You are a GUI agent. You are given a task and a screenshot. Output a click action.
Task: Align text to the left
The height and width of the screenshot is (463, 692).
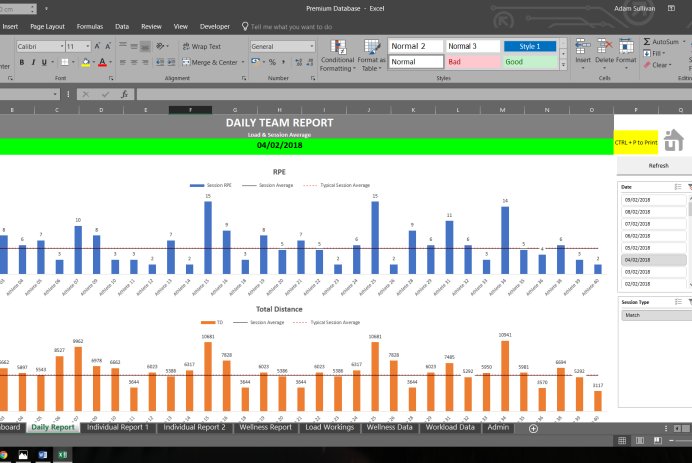(x=123, y=62)
